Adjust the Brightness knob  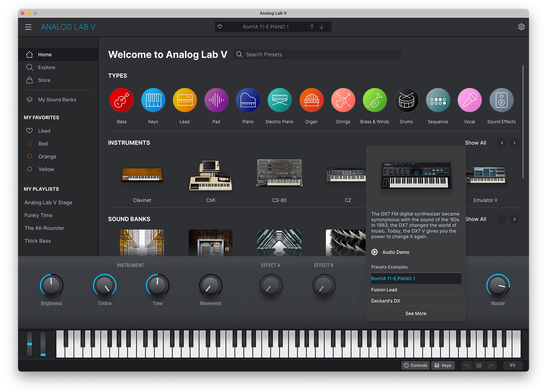[51, 285]
